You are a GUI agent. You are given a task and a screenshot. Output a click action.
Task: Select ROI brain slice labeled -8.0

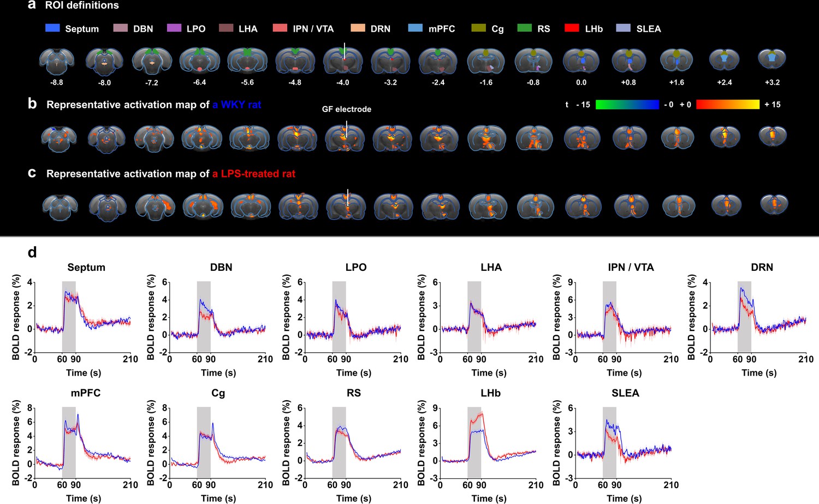click(104, 60)
